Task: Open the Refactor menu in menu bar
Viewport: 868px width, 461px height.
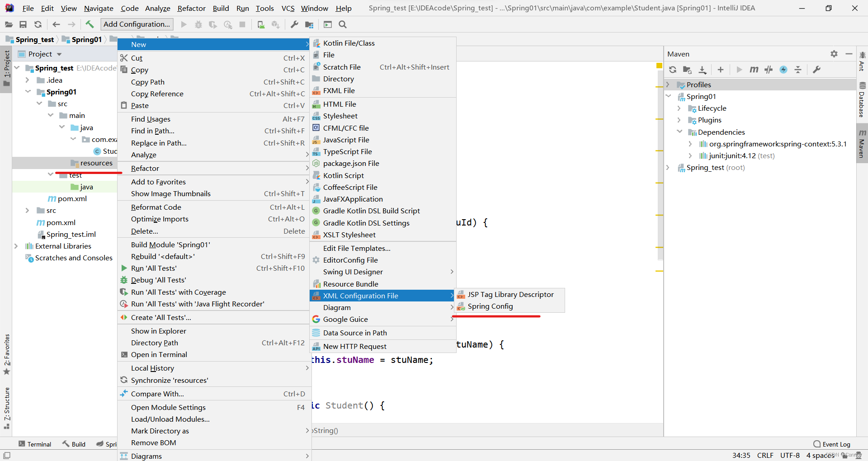Action: coord(191,8)
